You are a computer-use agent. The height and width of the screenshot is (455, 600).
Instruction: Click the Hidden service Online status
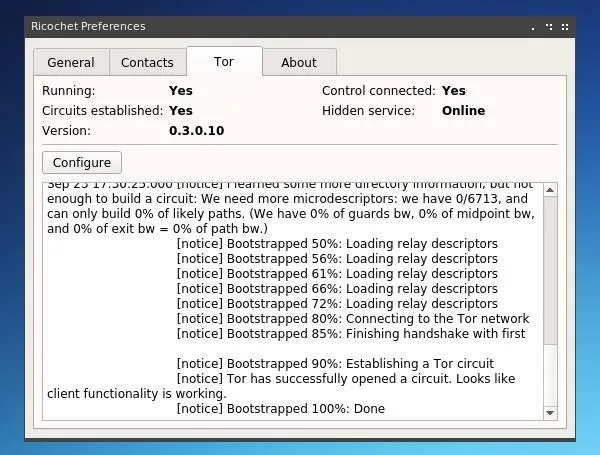pos(463,111)
